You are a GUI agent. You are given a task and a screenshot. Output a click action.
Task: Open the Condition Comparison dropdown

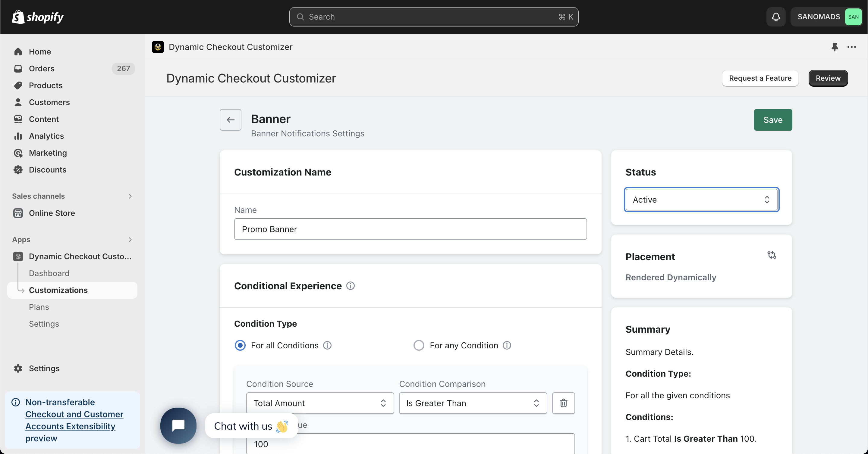click(x=473, y=403)
